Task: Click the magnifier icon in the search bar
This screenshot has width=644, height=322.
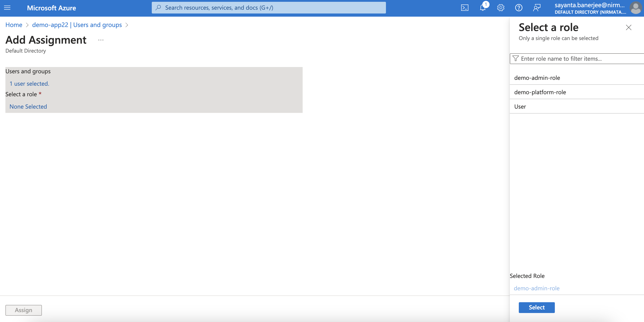Action: 158,7
